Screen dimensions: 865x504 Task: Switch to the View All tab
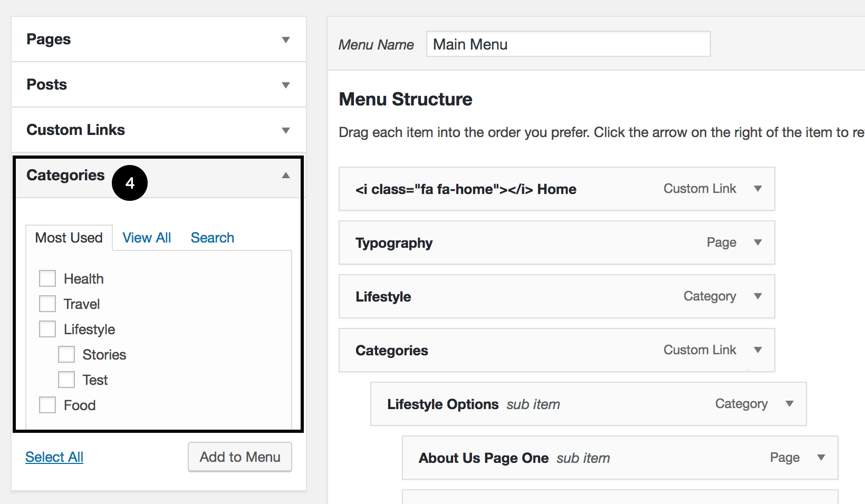147,237
